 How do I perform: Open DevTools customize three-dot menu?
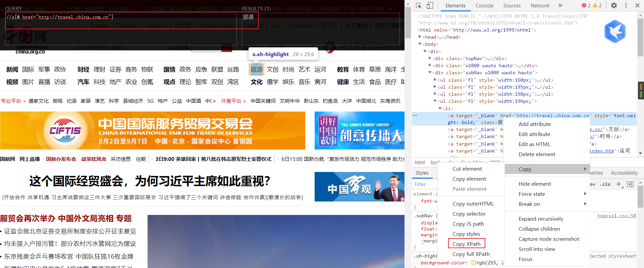(x=626, y=5)
